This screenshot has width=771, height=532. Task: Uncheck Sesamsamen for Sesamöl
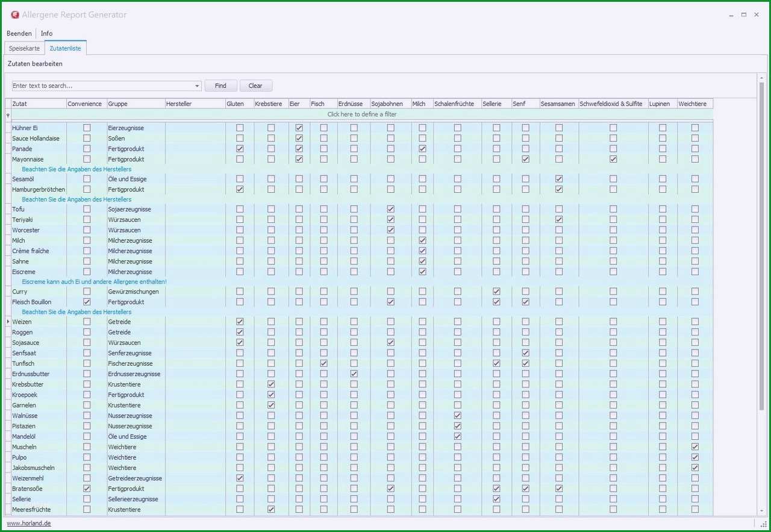(x=559, y=179)
